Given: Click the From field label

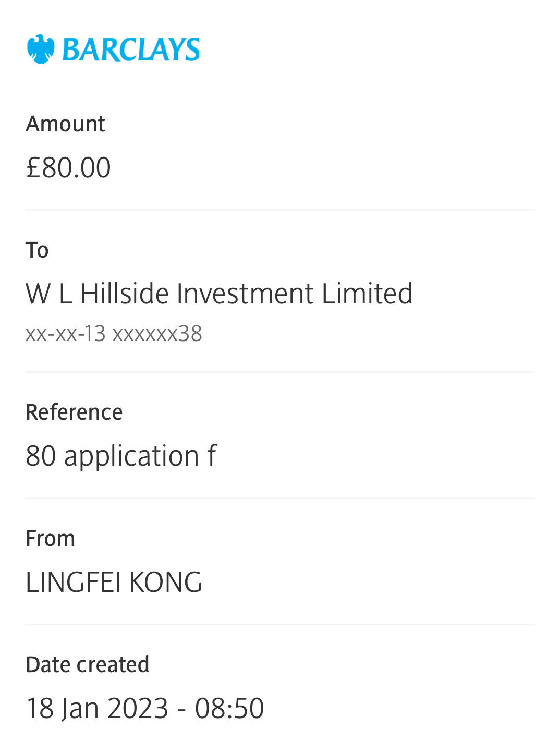Looking at the screenshot, I should click(50, 539).
